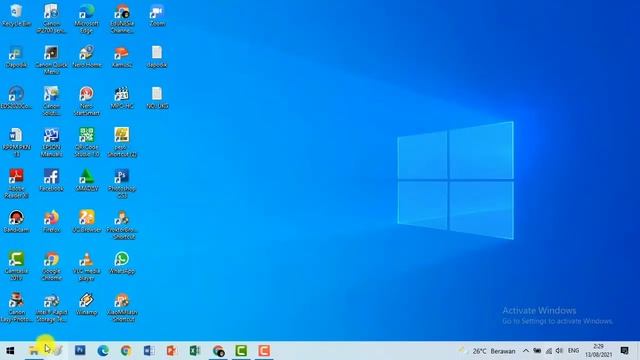This screenshot has width=640, height=360.
Task: Open Nero Home desktop shortcut
Action: point(87,56)
